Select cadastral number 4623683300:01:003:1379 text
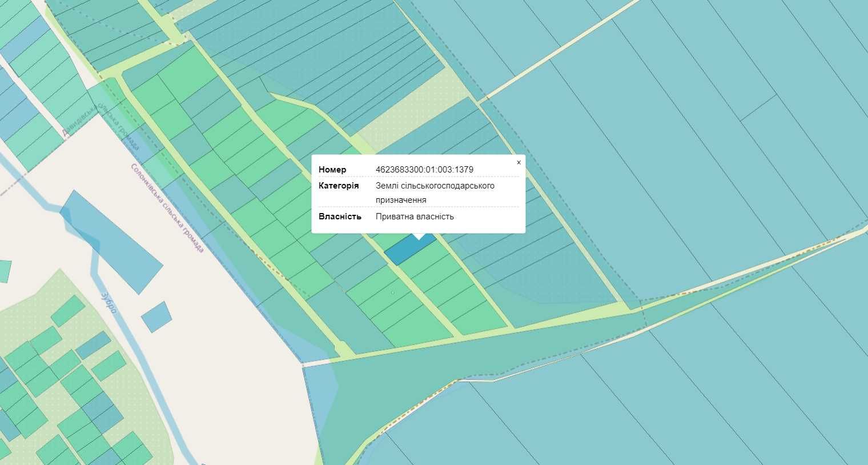Image resolution: width=868 pixels, height=465 pixels. pos(424,170)
